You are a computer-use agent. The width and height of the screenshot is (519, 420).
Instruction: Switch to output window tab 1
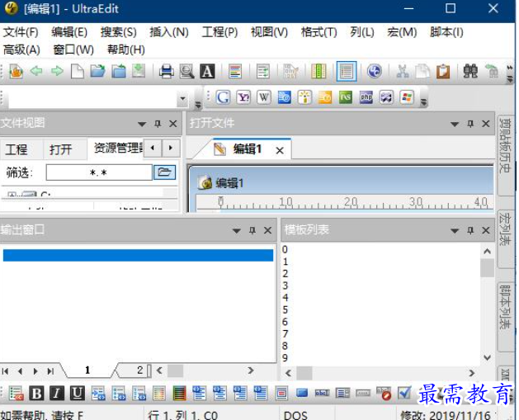coord(87,370)
